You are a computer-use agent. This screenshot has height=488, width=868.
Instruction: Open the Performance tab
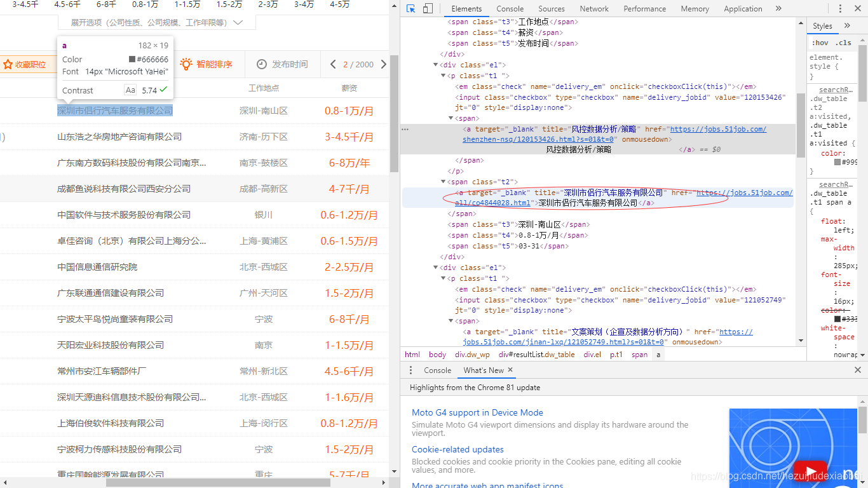(645, 9)
